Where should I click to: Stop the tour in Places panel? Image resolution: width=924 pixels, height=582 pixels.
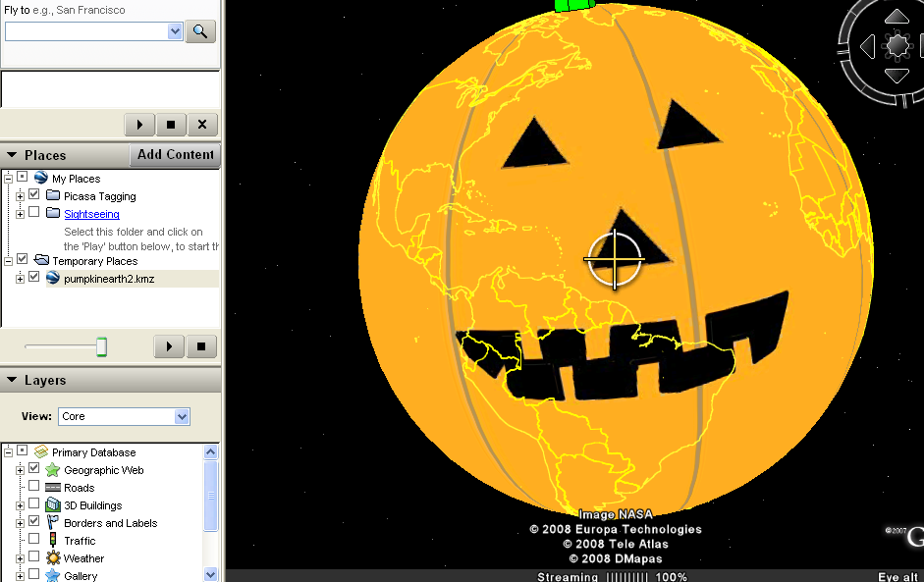(x=201, y=346)
